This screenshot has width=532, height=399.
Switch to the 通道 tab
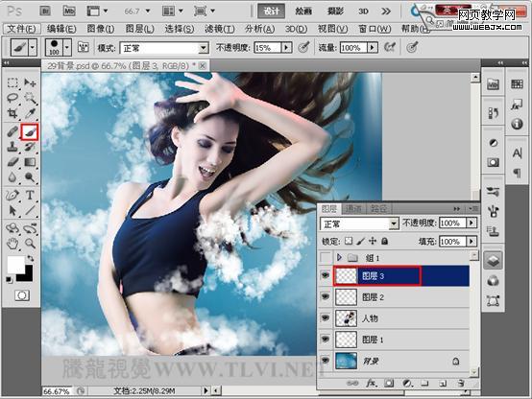click(x=353, y=208)
